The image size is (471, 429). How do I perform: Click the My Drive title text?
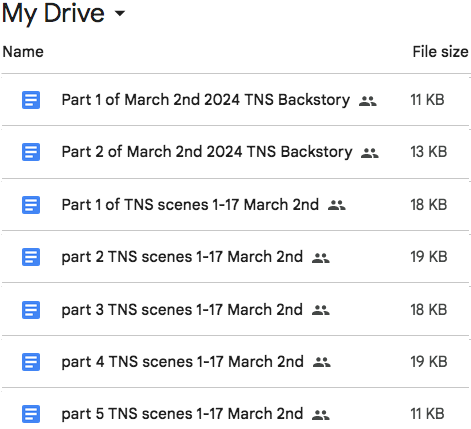(x=53, y=13)
